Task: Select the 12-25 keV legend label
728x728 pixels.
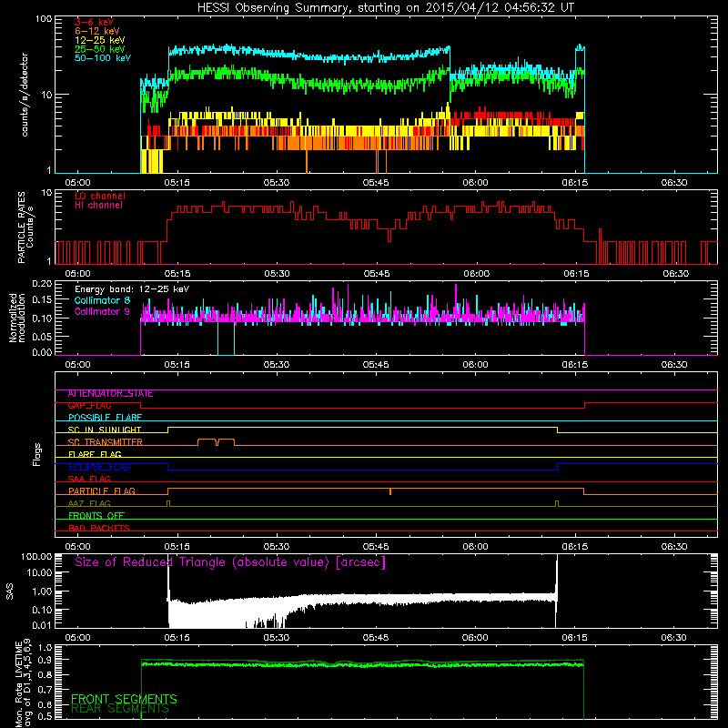Action: coord(100,40)
